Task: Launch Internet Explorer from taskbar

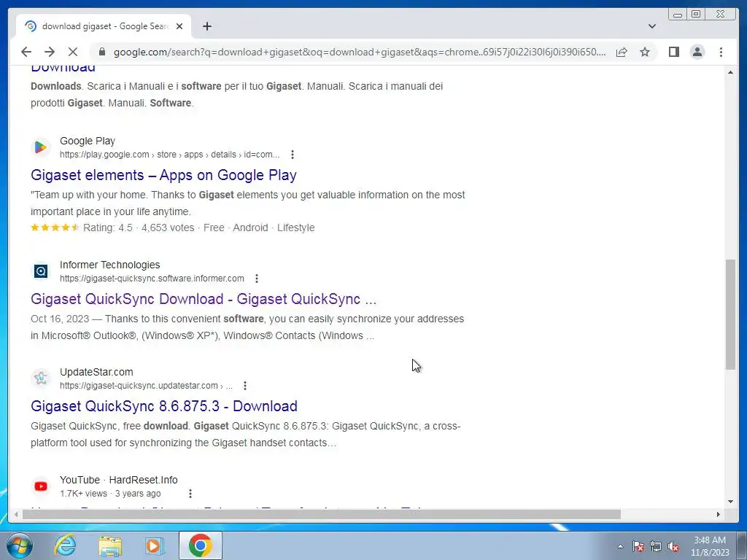Action: [x=65, y=545]
